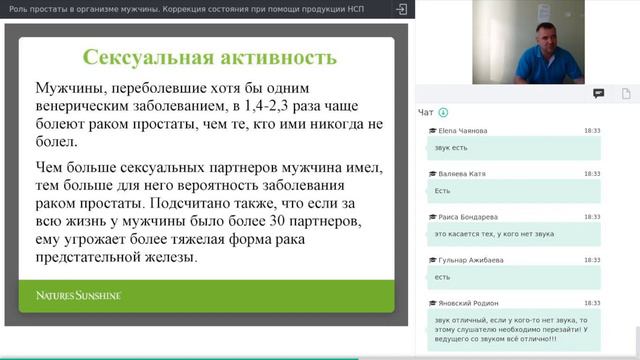Click the webinar title in header bar

(187, 9)
